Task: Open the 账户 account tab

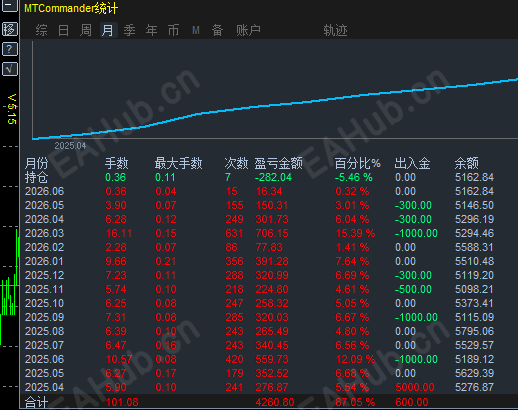Action: click(248, 30)
